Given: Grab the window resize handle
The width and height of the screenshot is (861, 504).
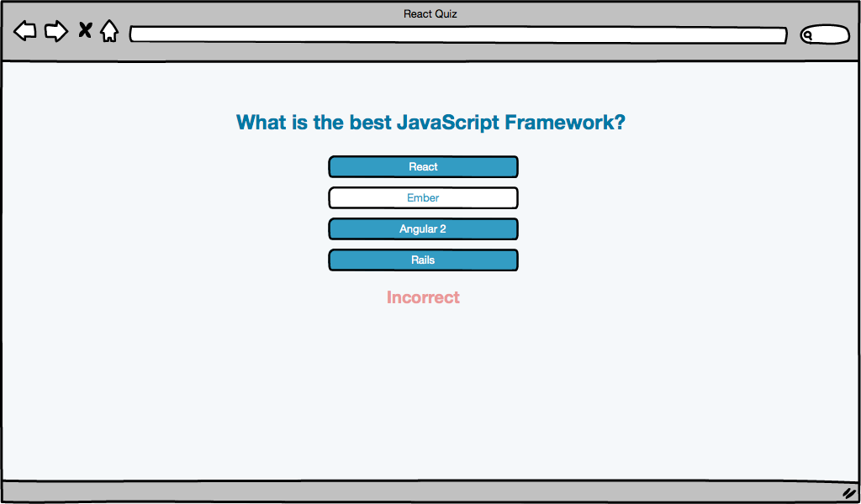Looking at the screenshot, I should pos(849,493).
